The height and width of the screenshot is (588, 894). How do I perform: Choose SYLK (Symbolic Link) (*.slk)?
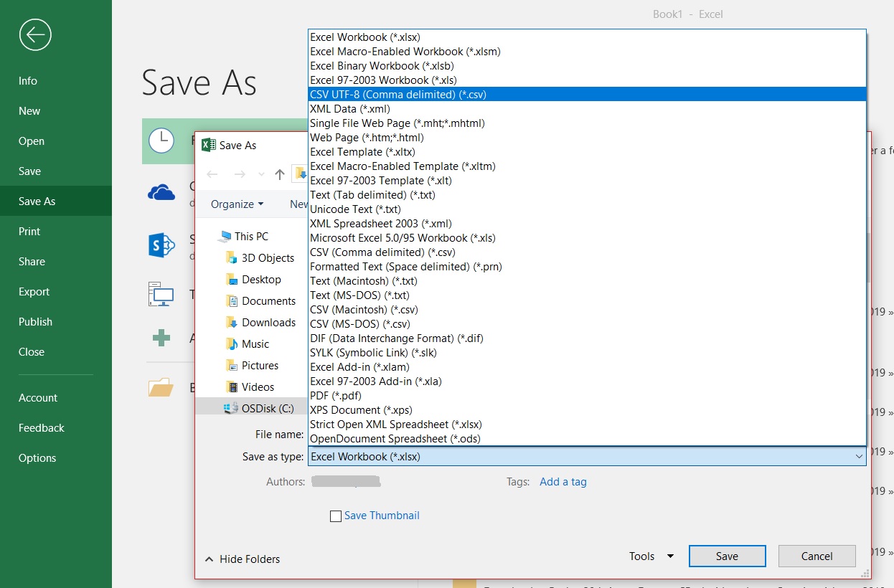[x=587, y=352]
